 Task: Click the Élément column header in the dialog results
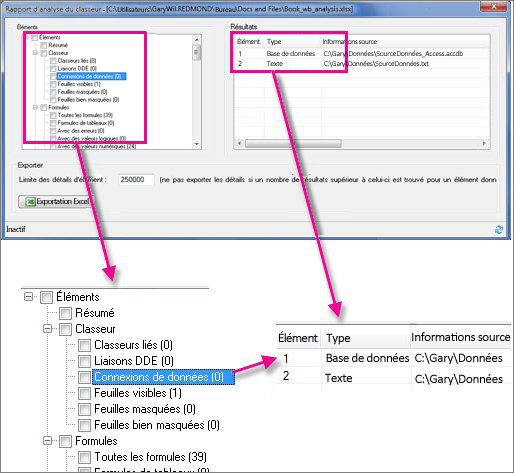coord(248,42)
